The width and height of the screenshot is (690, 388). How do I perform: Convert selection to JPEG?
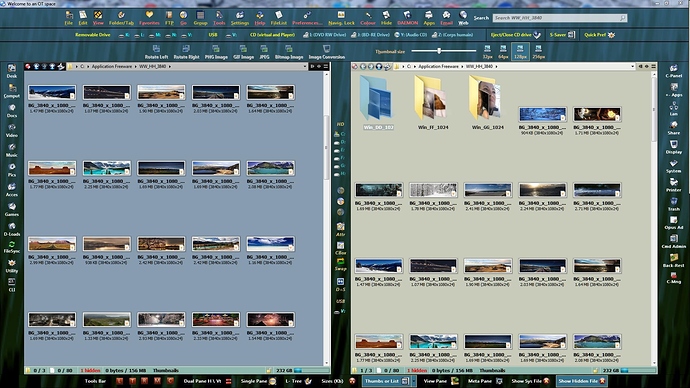[264, 51]
